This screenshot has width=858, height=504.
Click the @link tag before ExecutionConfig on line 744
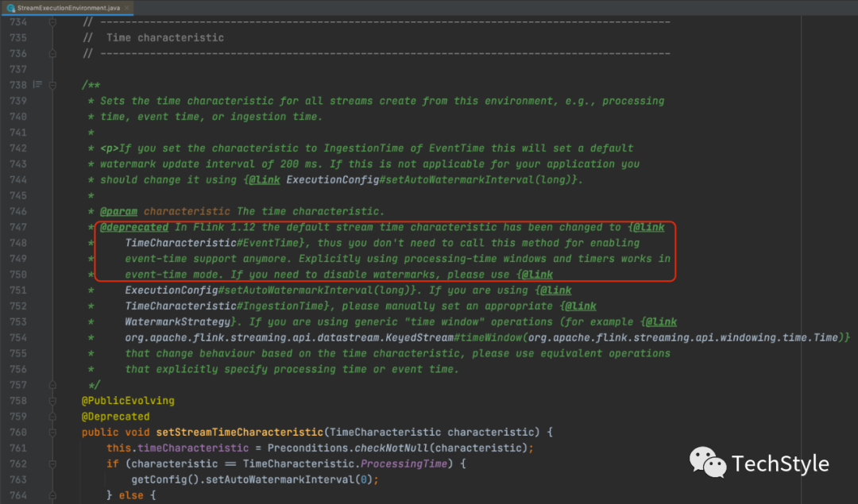pos(265,180)
